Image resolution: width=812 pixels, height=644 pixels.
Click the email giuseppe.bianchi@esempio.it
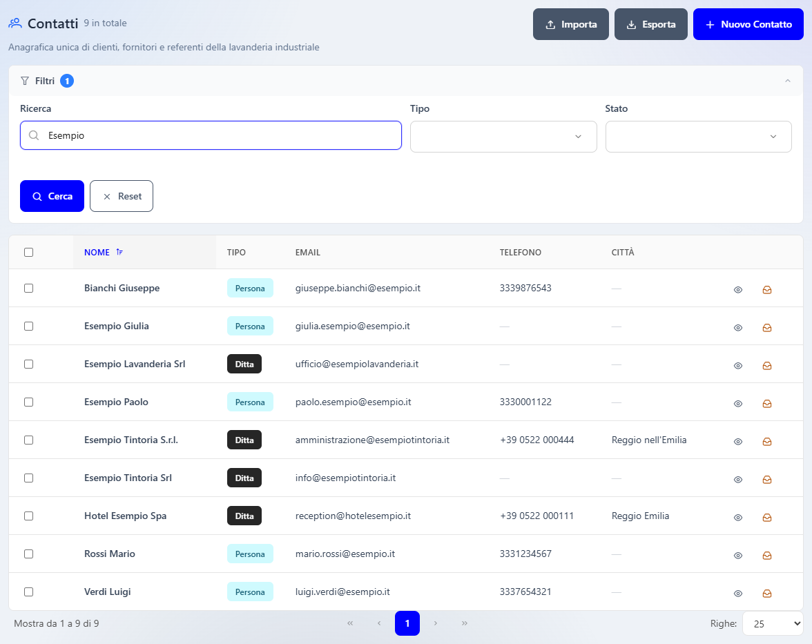point(358,289)
